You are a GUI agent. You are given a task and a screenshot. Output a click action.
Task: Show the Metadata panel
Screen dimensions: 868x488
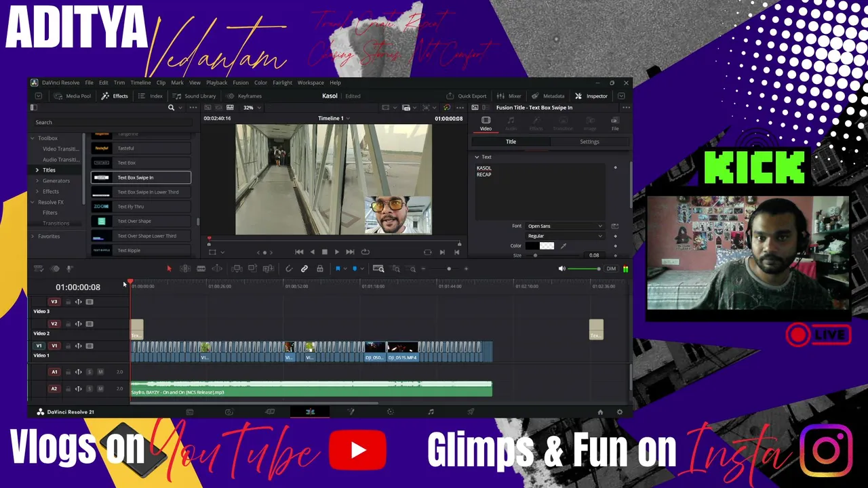(x=548, y=96)
